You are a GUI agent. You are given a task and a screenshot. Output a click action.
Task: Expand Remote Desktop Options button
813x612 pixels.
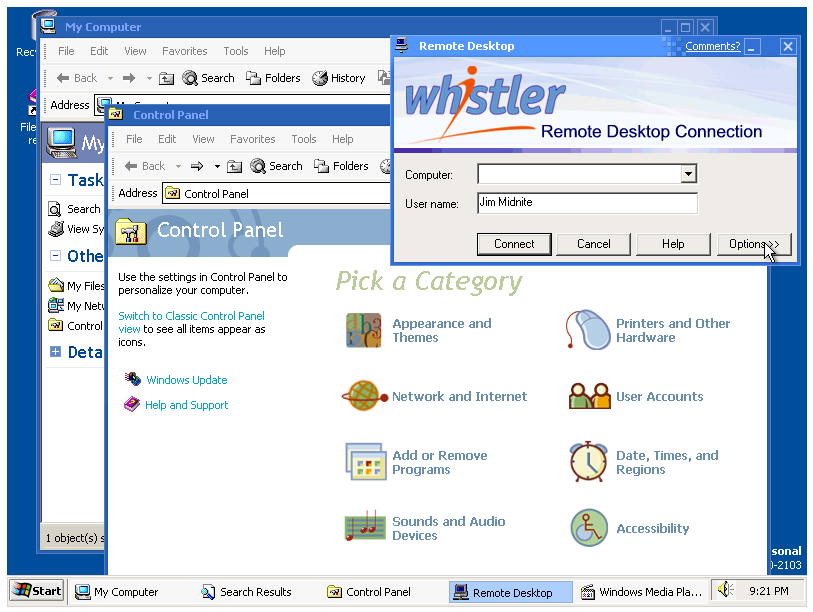[x=755, y=244]
